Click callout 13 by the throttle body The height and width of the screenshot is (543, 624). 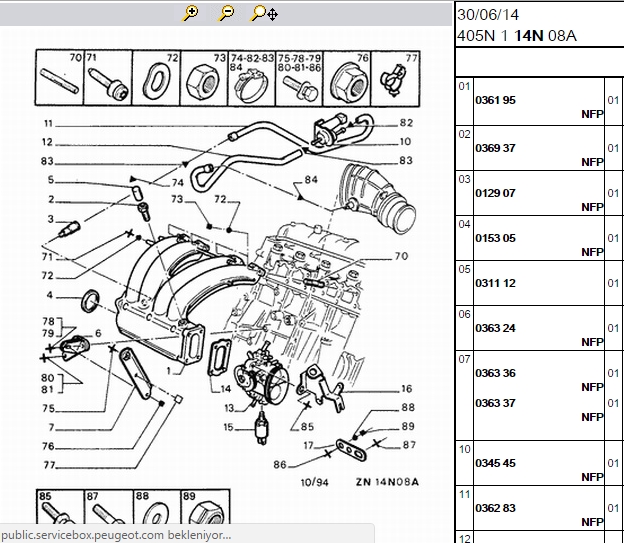pyautogui.click(x=229, y=408)
